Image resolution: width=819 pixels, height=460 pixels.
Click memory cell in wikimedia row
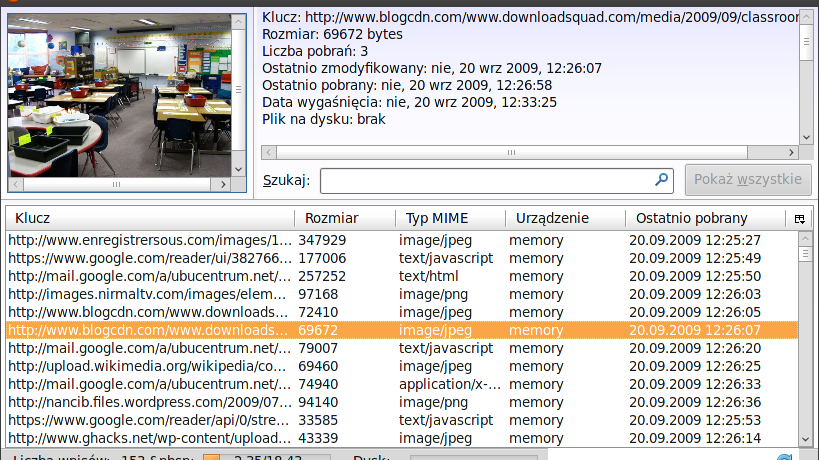click(536, 367)
